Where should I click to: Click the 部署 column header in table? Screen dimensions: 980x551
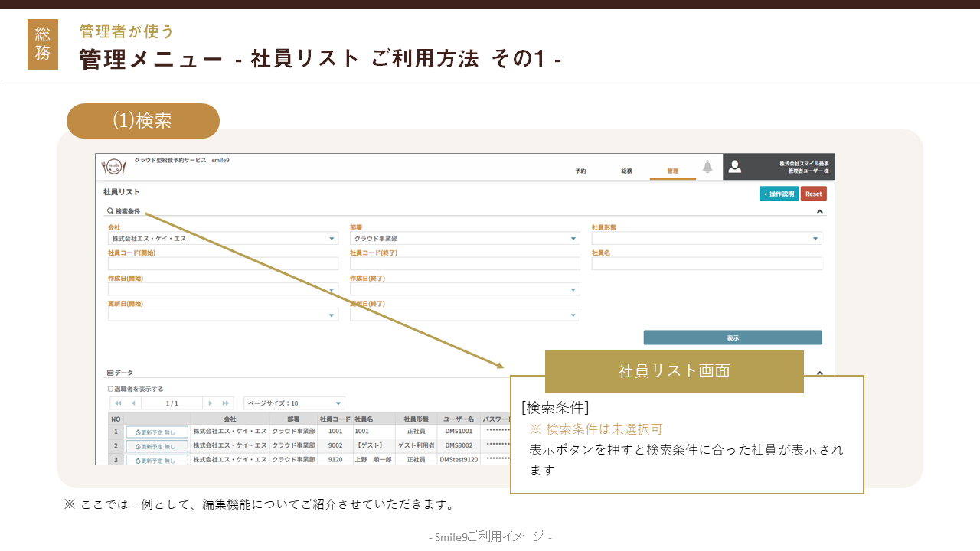[293, 419]
